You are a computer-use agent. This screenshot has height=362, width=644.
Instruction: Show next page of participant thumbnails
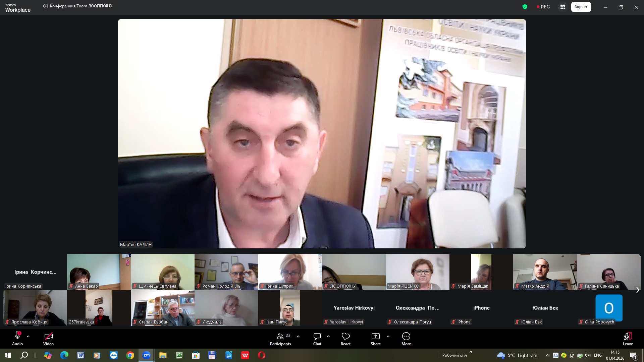point(638,290)
